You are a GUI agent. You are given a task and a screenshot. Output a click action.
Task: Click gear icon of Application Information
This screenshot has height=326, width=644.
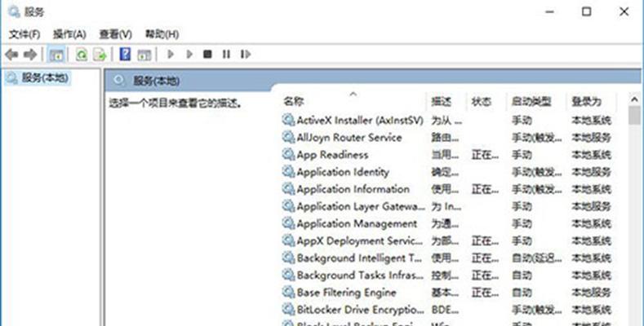click(x=288, y=189)
